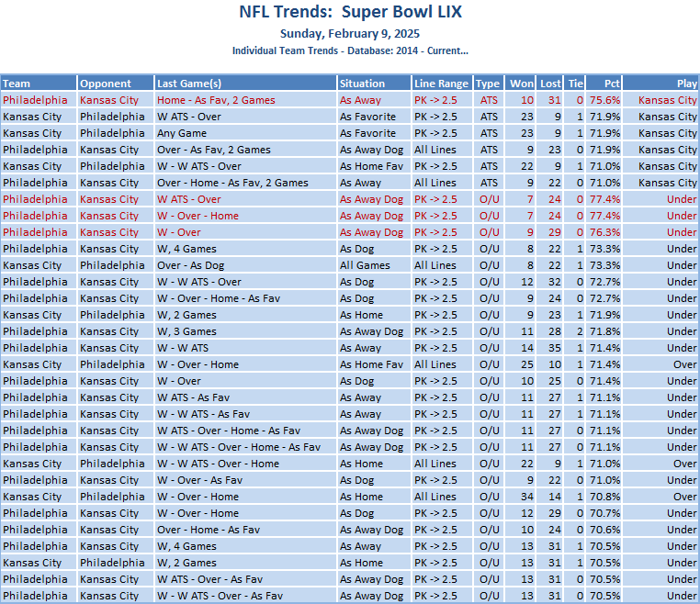
Task: Click the 71.8% percentage cell
Action: pos(604,331)
